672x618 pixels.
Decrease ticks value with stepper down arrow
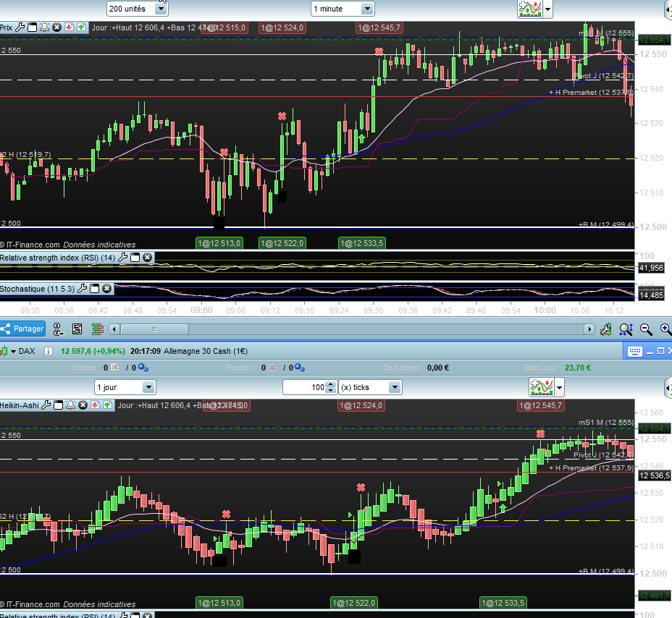[x=330, y=390]
